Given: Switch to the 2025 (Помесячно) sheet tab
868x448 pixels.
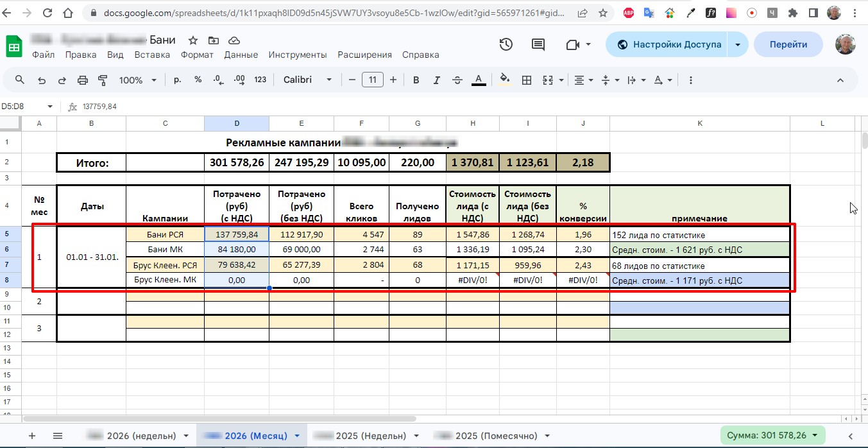Looking at the screenshot, I should [489, 436].
